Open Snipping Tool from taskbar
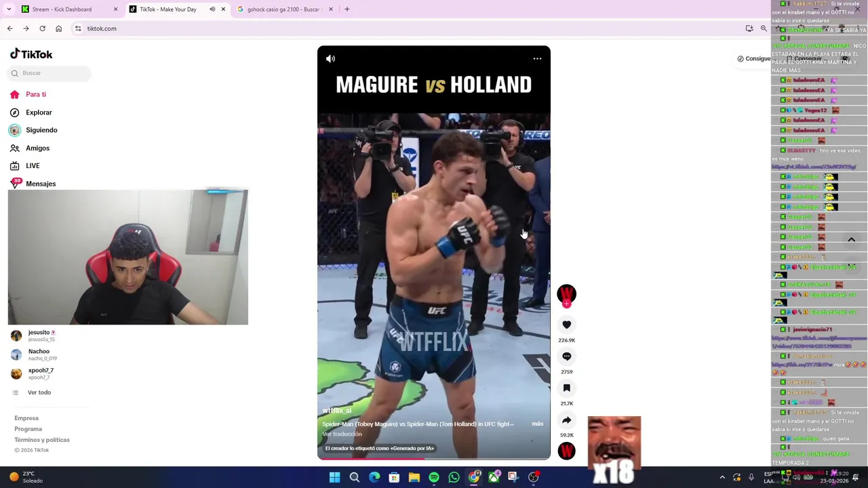The height and width of the screenshot is (488, 868). click(513, 478)
